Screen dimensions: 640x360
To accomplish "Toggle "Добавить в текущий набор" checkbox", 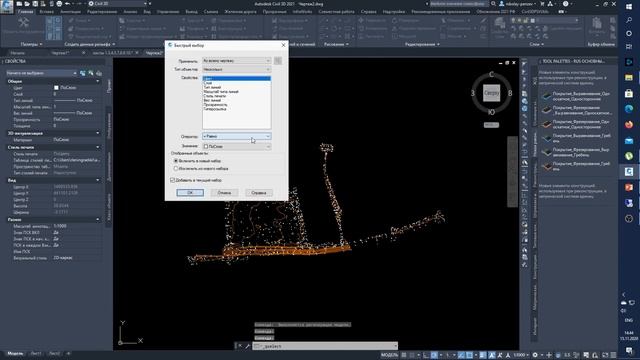I will pyautogui.click(x=172, y=180).
